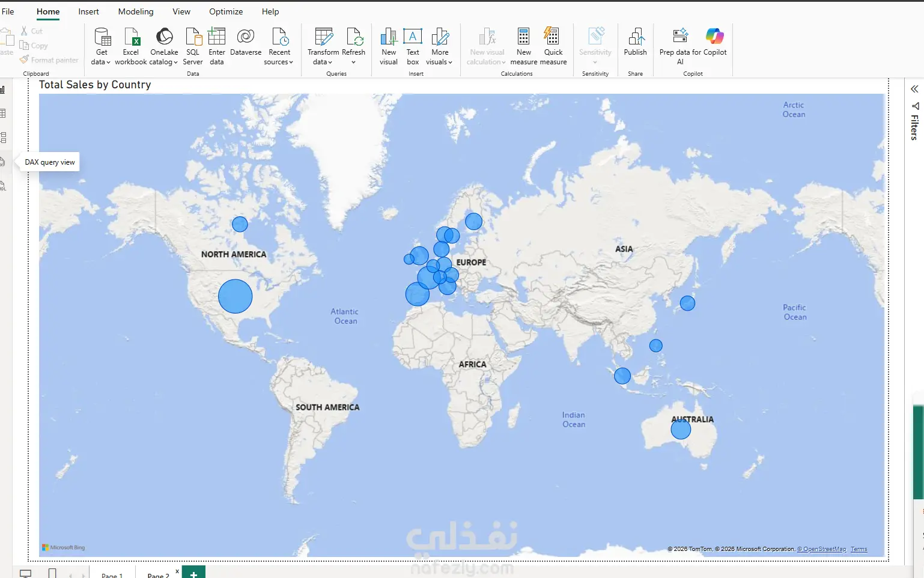Open the Help tab
The width and height of the screenshot is (924, 578).
(270, 11)
